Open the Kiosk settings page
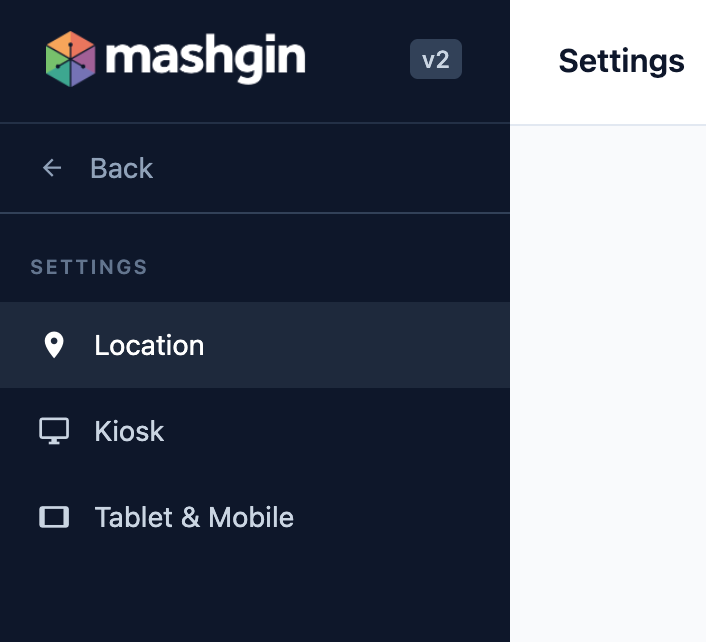This screenshot has width=706, height=642. tap(129, 431)
